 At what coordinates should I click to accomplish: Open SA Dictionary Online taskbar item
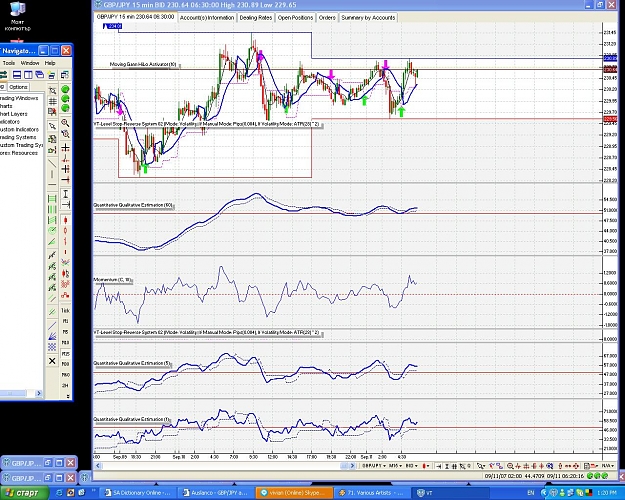138,493
